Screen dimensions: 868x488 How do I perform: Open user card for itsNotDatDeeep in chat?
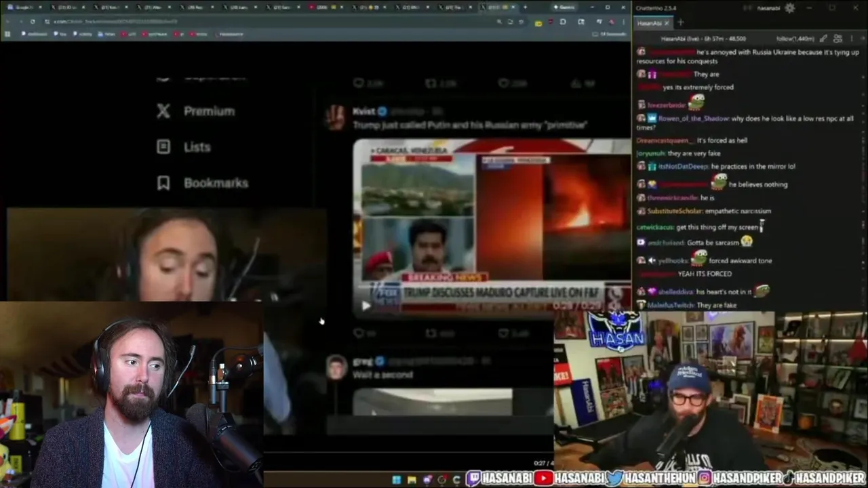point(683,166)
